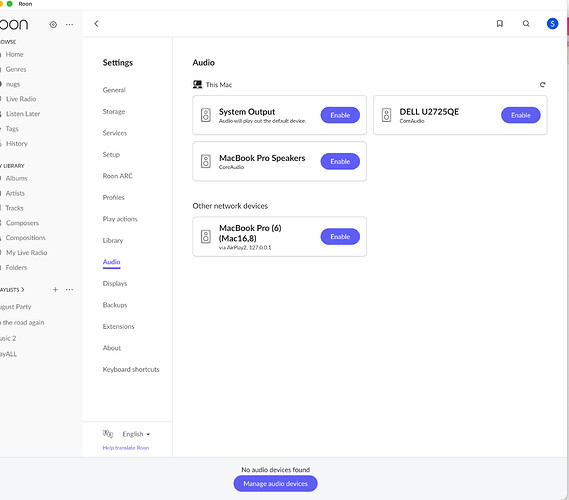Screen dimensions: 569x500
Task: Add a new playlist with plus icon
Action: tap(55, 289)
